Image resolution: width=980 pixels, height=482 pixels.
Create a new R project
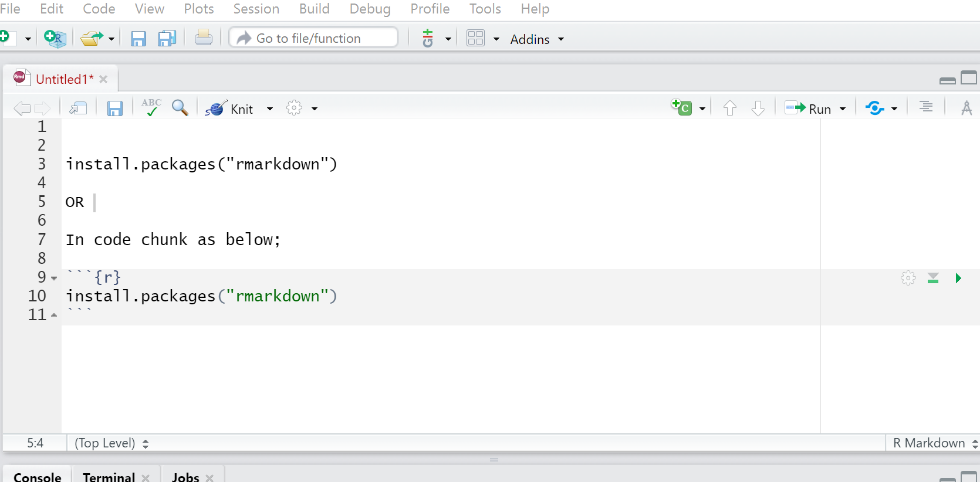coord(55,39)
